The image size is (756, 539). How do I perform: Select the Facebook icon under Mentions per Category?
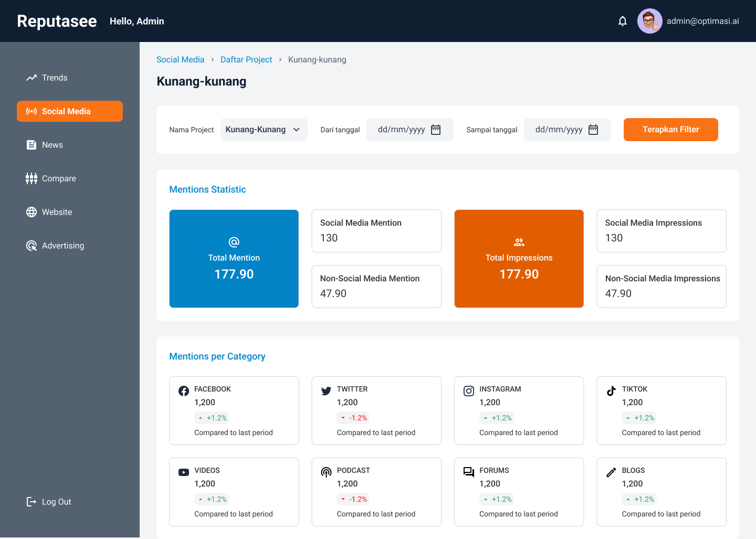[183, 390]
